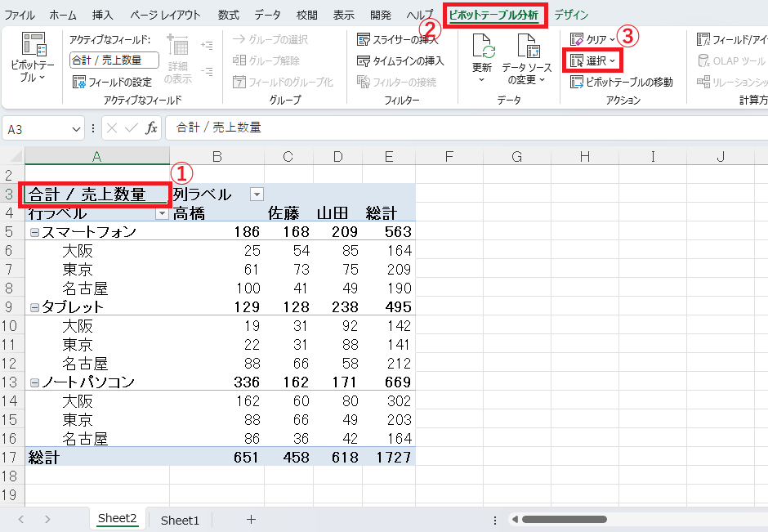Collapse the ノートパソコン group
Image resolution: width=768 pixels, height=532 pixels.
click(x=34, y=382)
